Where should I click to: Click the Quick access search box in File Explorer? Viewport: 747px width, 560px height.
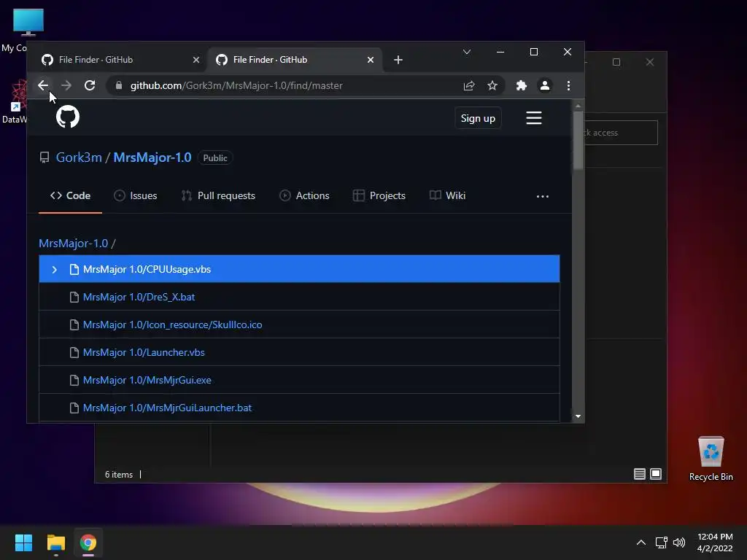tap(621, 133)
